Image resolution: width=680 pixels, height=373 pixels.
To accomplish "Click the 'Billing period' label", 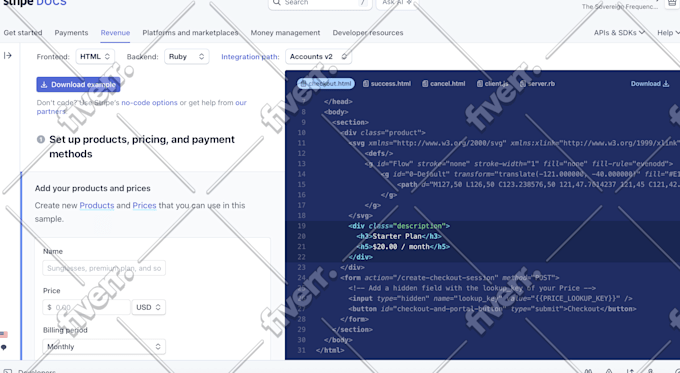I will [65, 330].
